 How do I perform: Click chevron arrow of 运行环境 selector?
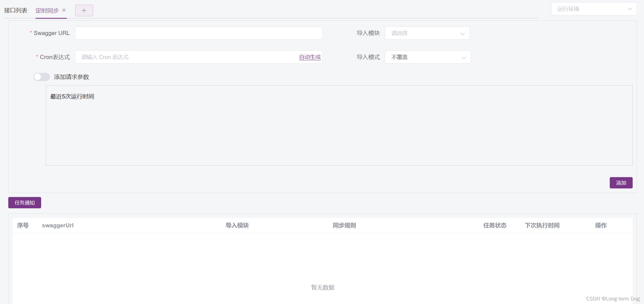pyautogui.click(x=630, y=9)
